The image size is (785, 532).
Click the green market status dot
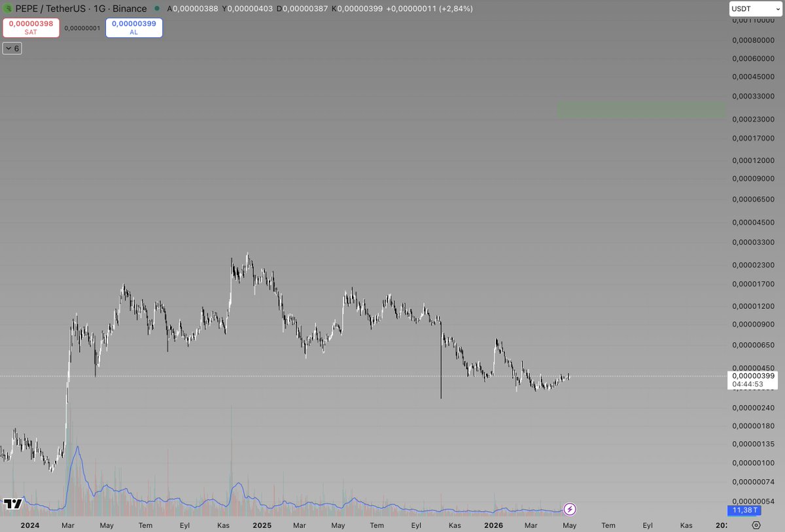[x=156, y=9]
